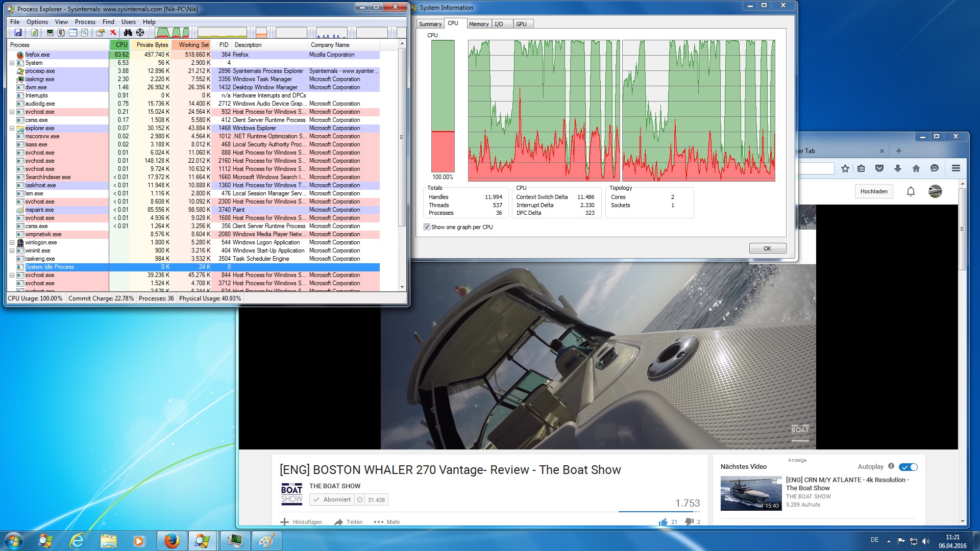The image size is (980, 551).
Task: Open System Information via toolbar graph icon
Action: (50, 33)
